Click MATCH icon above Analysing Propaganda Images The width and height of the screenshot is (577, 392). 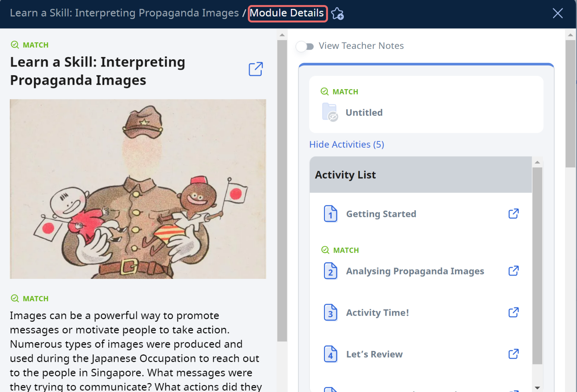click(x=325, y=250)
